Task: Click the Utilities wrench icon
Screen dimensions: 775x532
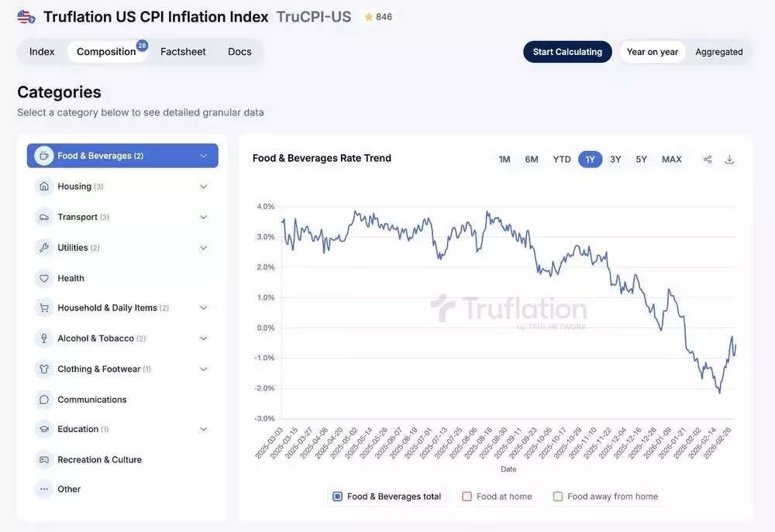Action: click(x=43, y=247)
